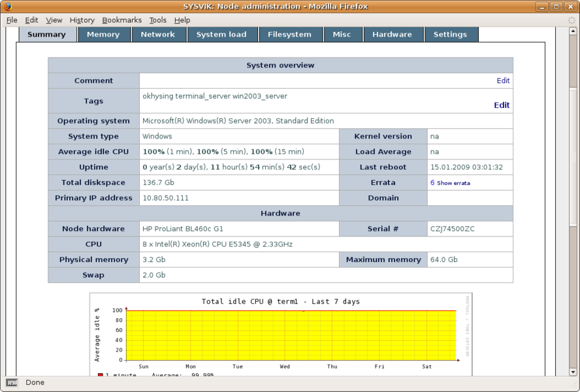This screenshot has width=580, height=392.
Task: Click the Last reboot value 15.01.2009 03:01:32
Action: (x=466, y=167)
